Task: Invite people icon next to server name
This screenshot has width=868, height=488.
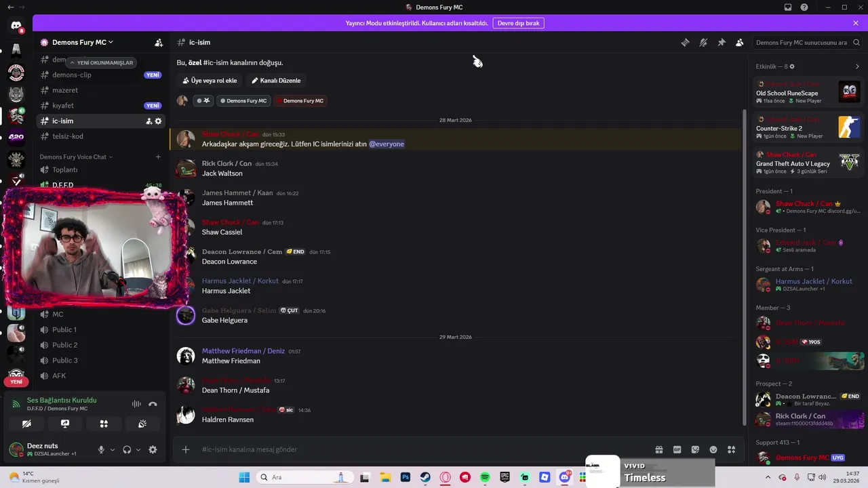Action: tap(159, 42)
